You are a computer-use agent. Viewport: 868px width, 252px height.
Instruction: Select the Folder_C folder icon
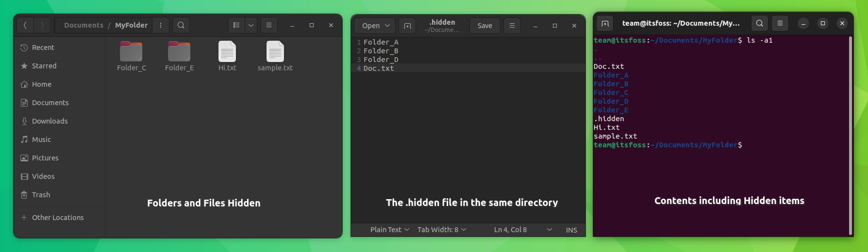click(x=131, y=51)
